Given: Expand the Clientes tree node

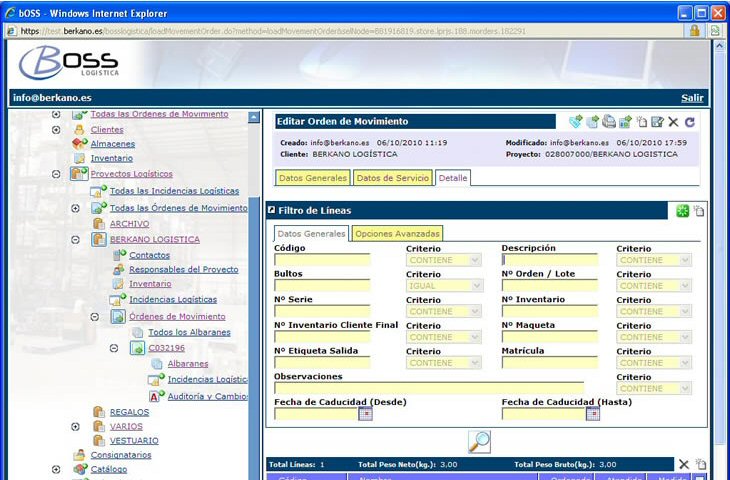Looking at the screenshot, I should point(56,130).
